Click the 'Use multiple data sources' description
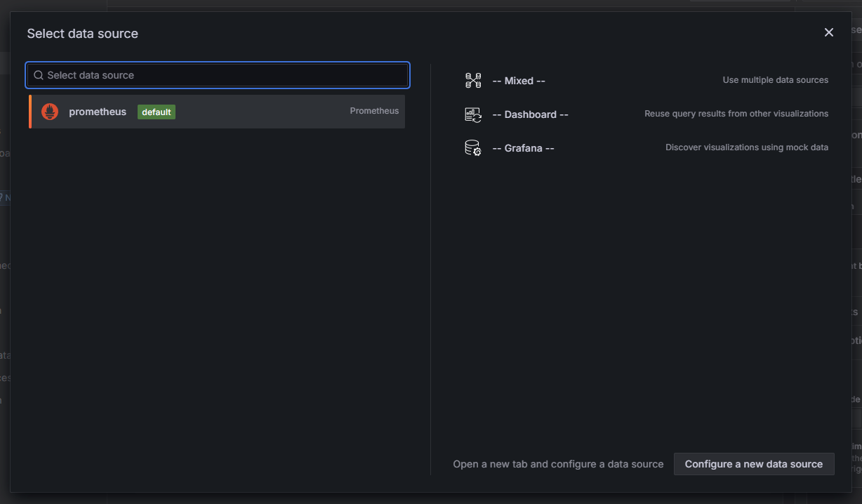Viewport: 862px width, 504px height. [776, 80]
